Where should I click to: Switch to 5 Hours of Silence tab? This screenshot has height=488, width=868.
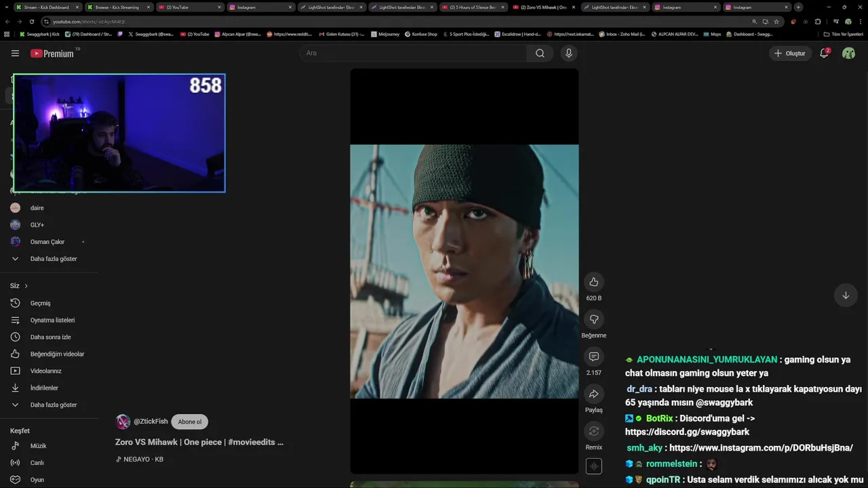(471, 7)
